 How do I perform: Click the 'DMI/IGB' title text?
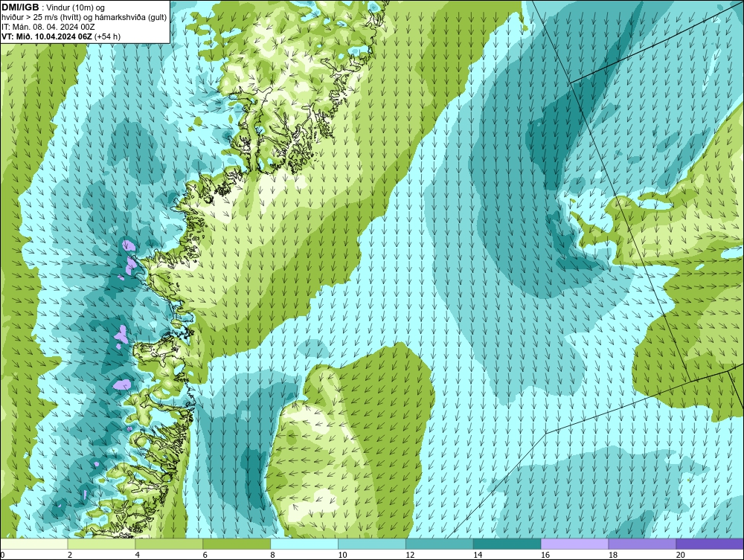[x=20, y=7]
